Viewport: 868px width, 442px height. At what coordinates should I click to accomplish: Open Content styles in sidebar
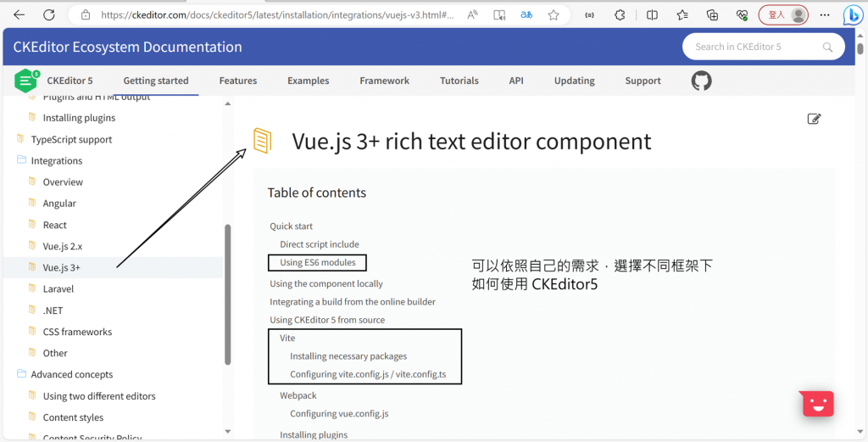pos(73,417)
